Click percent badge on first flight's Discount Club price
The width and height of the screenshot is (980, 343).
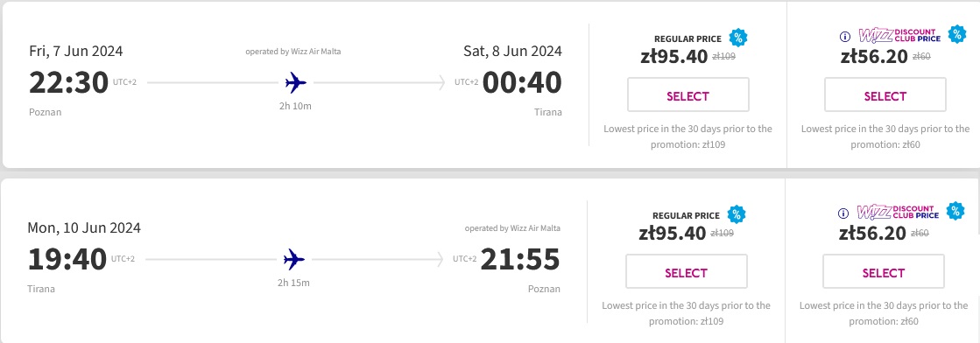point(957,34)
